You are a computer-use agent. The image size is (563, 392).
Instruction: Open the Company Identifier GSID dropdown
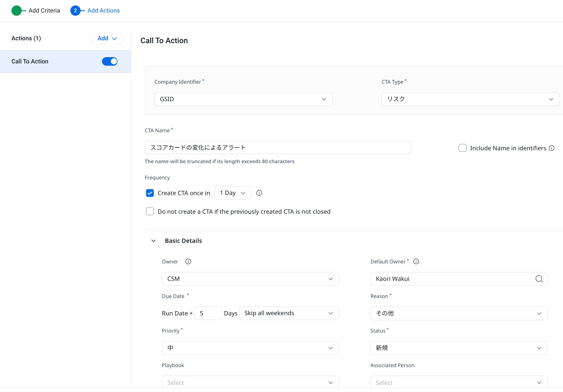[243, 99]
